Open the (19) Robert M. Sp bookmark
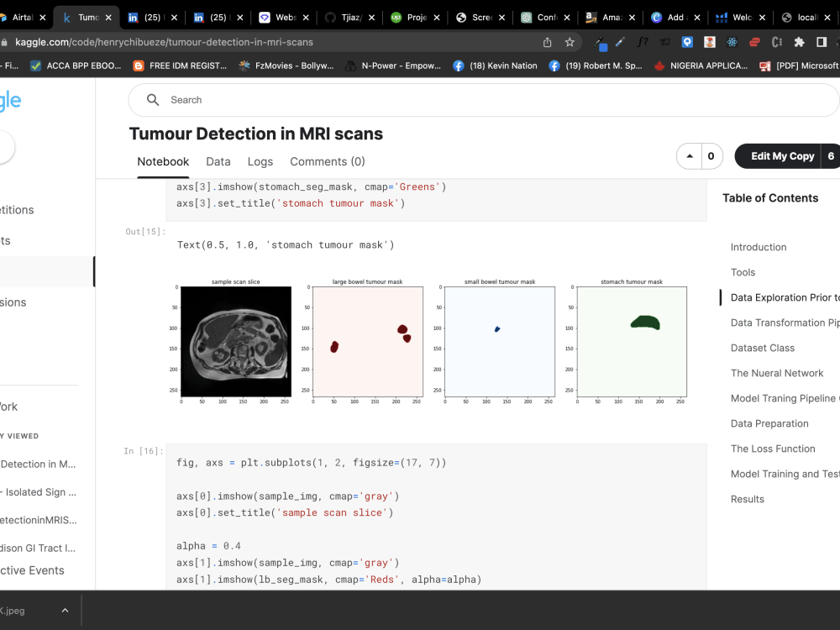 (x=596, y=66)
